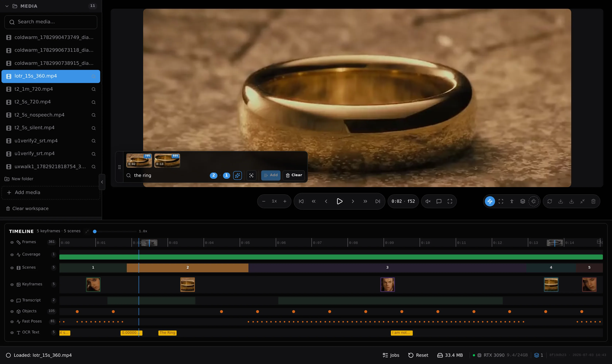Collapse the left sidebar with the arrow handle
Screen dimensions: 612x364
(102, 182)
